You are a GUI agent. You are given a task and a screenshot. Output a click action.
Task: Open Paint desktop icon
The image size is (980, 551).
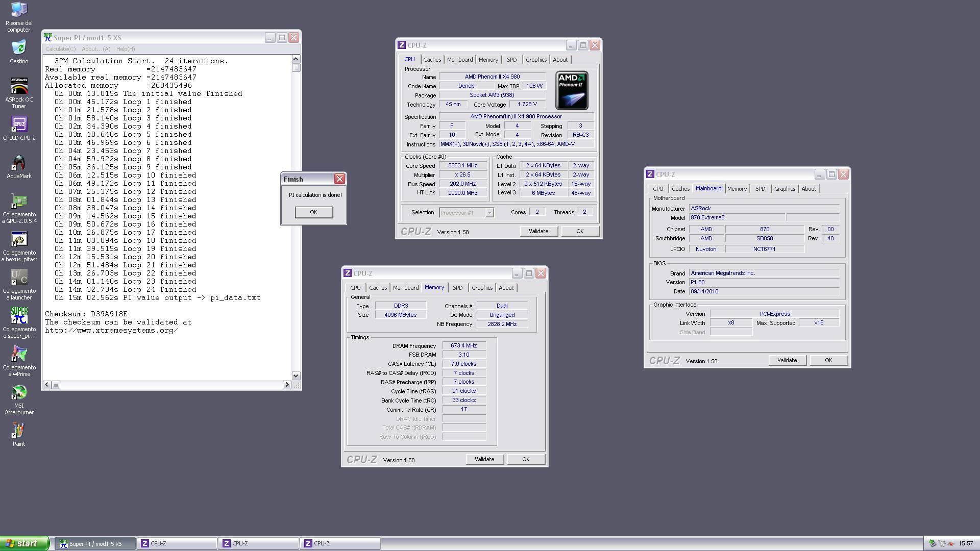pos(19,435)
